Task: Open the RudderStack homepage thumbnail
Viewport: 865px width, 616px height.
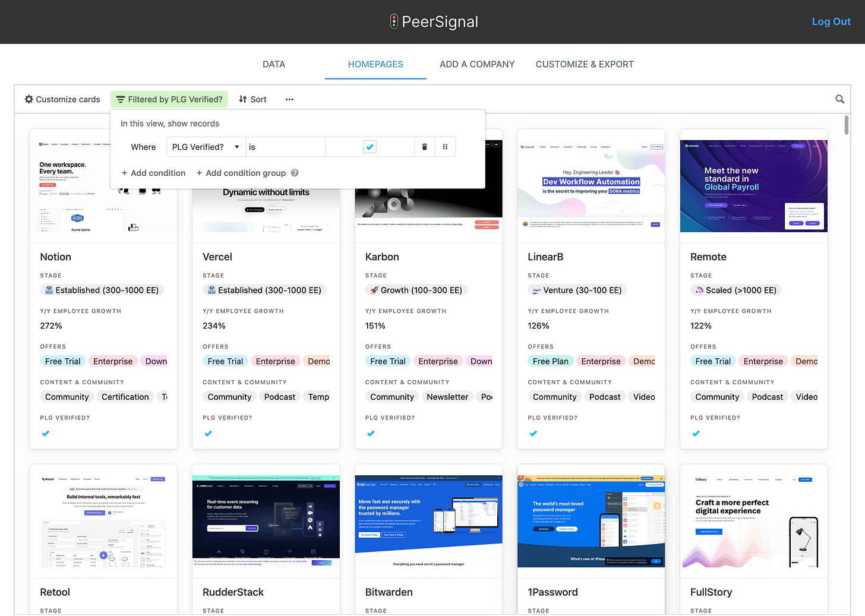Action: click(266, 521)
